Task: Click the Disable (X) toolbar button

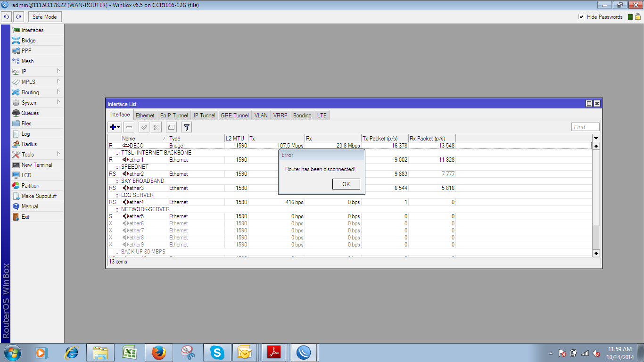Action: coord(156,127)
